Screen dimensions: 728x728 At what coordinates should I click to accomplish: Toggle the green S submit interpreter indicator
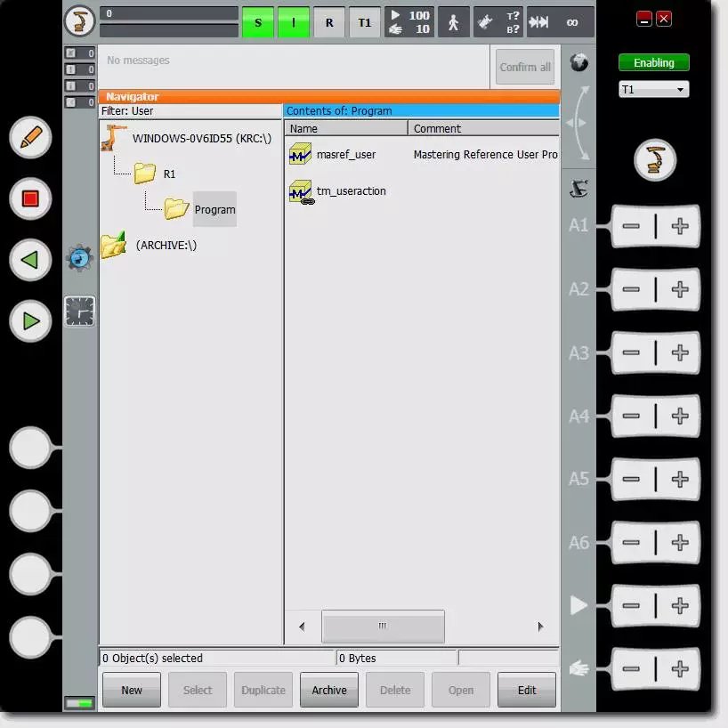[258, 22]
